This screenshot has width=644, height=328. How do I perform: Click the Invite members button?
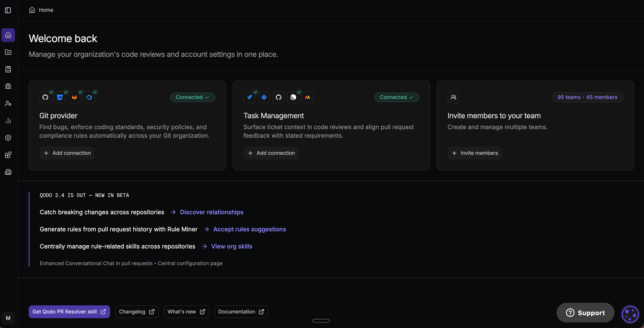click(x=475, y=153)
